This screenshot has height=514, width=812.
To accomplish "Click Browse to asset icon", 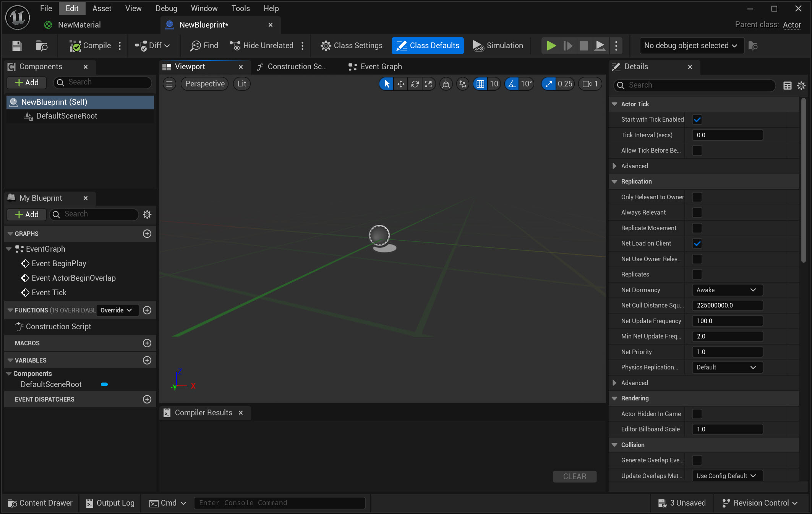I will [41, 46].
